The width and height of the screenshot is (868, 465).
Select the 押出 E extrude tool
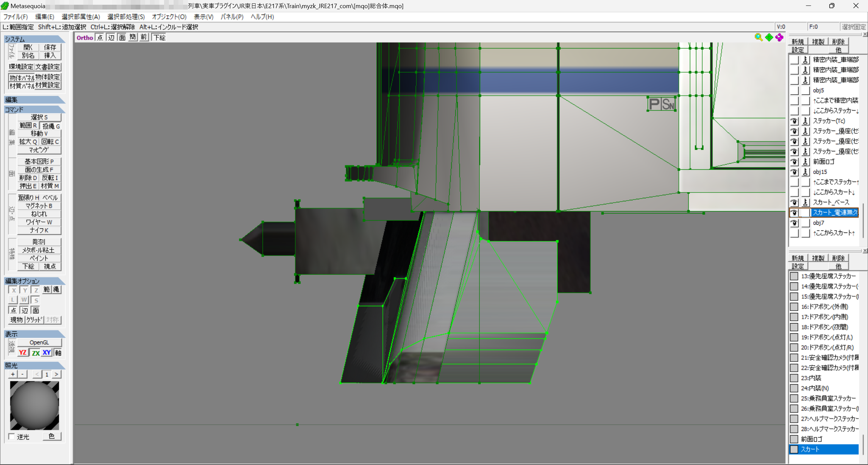(28, 186)
